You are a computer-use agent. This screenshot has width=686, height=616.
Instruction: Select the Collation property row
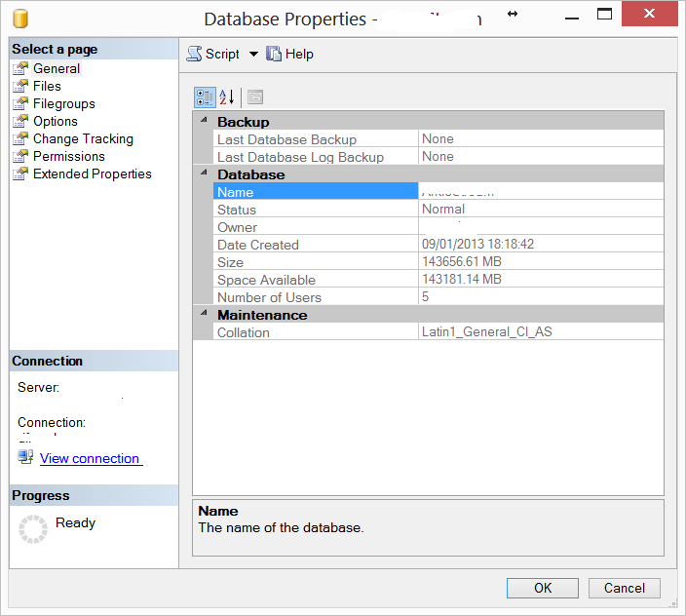click(x=438, y=331)
